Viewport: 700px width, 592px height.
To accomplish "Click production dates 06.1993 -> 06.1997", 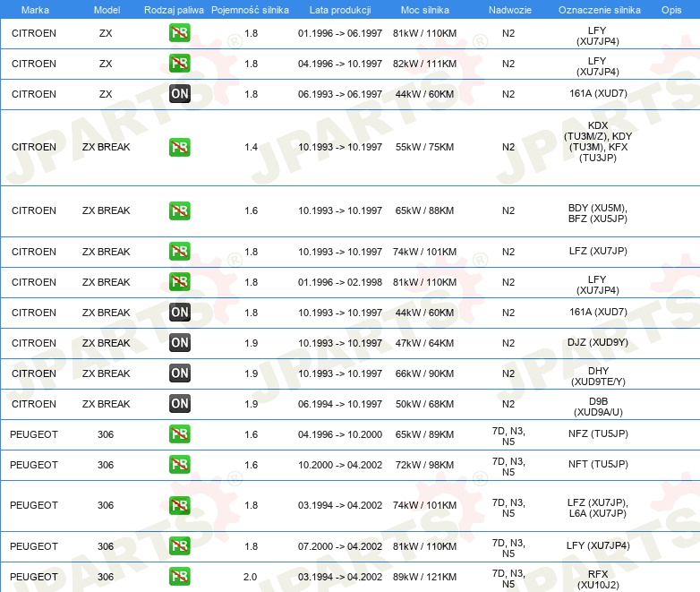I will (x=340, y=94).
